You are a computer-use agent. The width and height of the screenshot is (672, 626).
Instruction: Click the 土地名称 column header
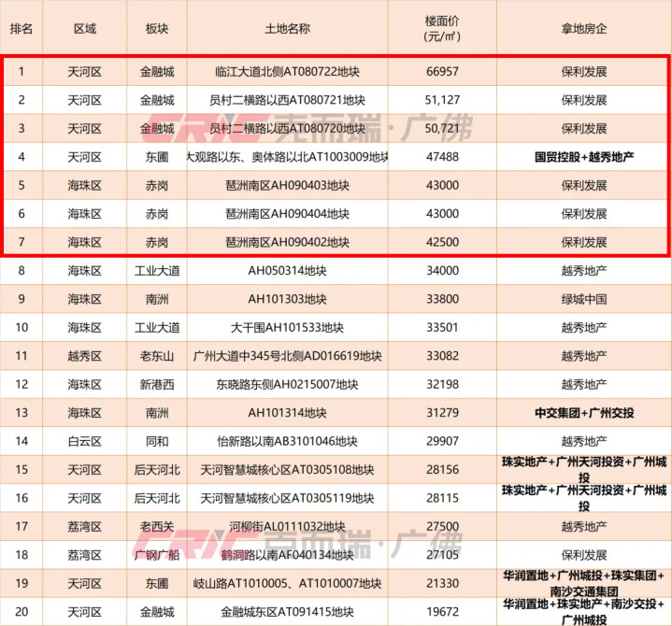coord(287,29)
